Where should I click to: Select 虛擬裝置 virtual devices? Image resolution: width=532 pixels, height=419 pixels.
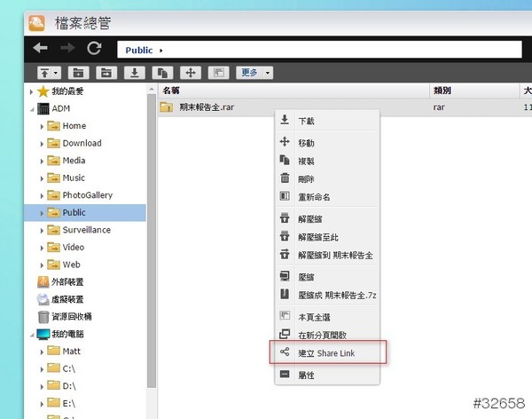coord(60,299)
